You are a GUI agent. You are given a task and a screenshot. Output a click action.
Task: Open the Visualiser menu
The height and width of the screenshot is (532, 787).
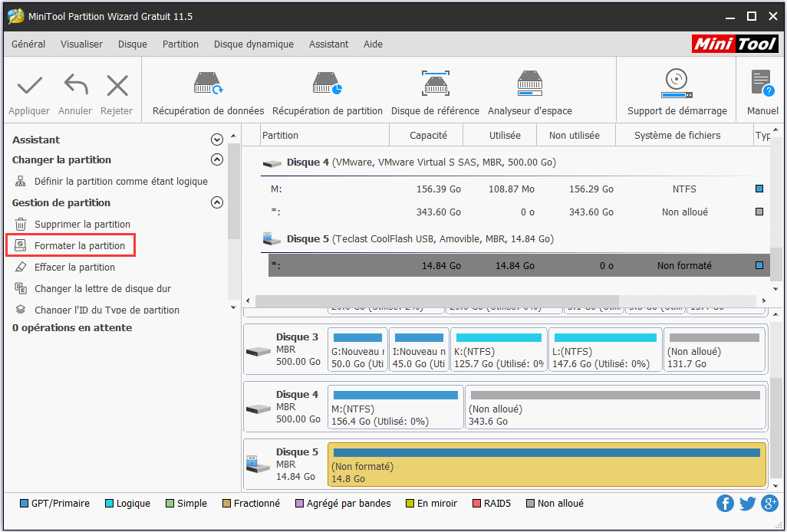82,44
